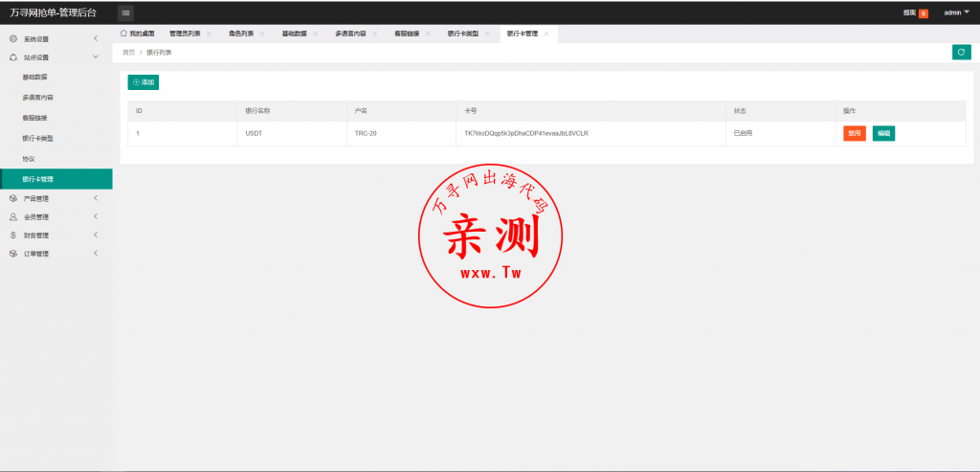Close the 角色列表 tab
980x472 pixels.
pyautogui.click(x=262, y=34)
